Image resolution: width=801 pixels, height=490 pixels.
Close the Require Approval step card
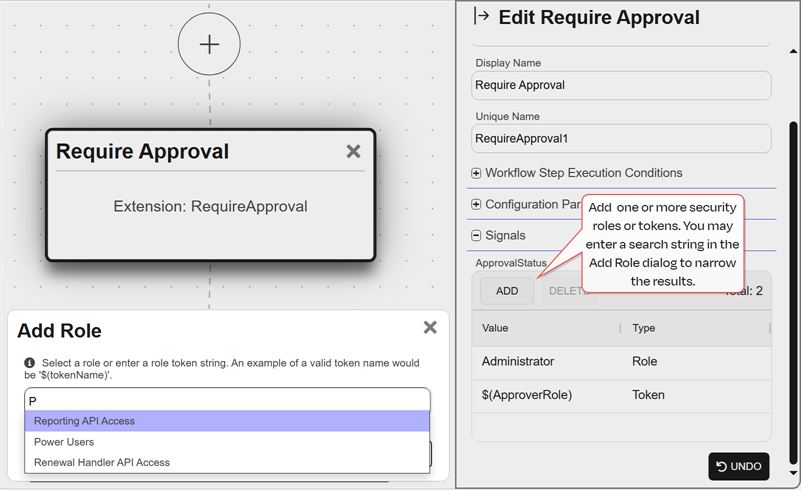coord(353,151)
